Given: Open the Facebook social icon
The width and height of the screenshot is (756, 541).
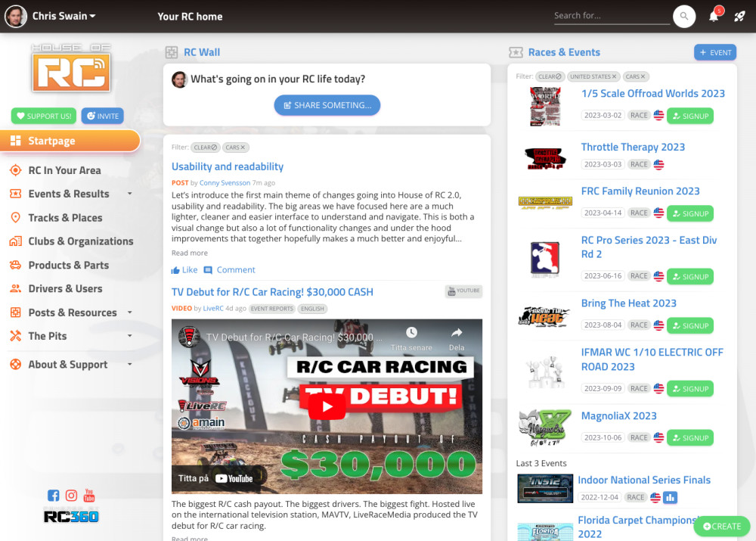Looking at the screenshot, I should [53, 496].
